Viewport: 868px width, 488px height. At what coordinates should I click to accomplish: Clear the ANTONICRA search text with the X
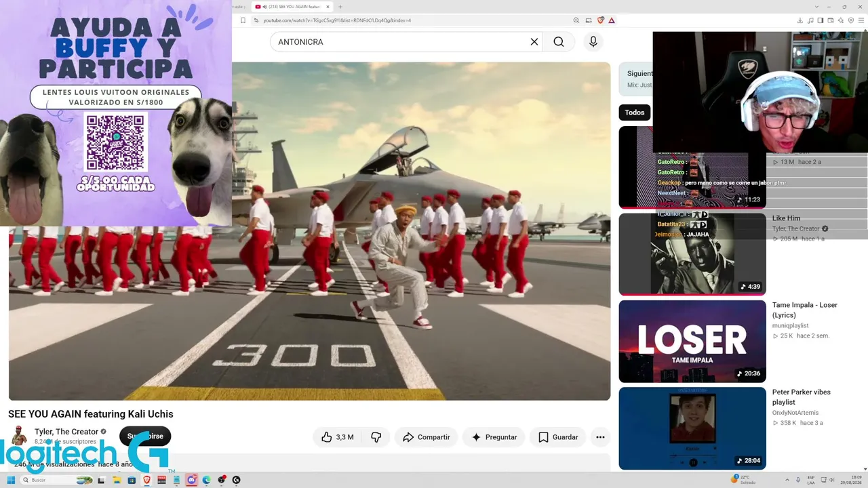point(534,42)
